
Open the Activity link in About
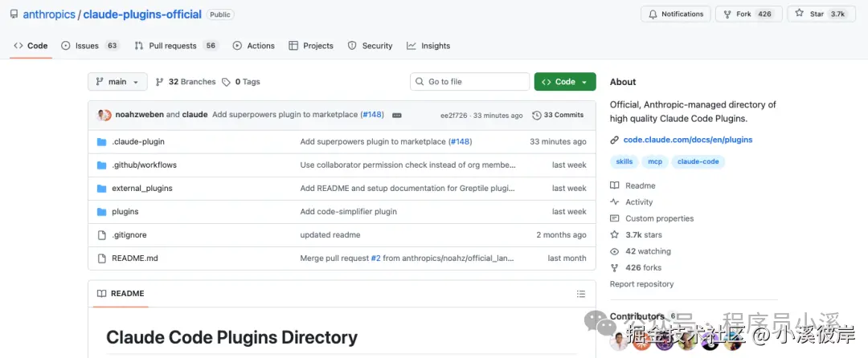[x=639, y=202]
